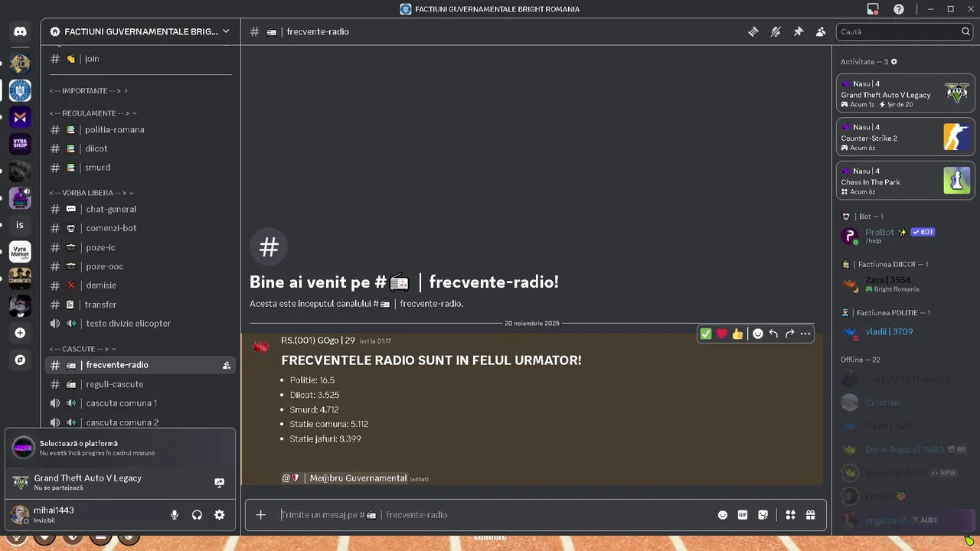The width and height of the screenshot is (980, 551).
Task: Open the Threads icon in channel header
Action: [x=753, y=31]
